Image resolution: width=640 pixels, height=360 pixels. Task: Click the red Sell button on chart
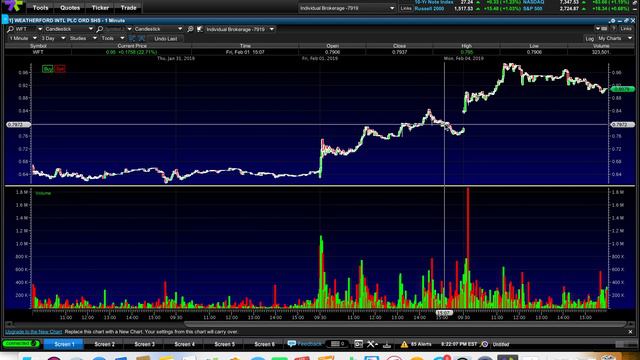pos(60,69)
